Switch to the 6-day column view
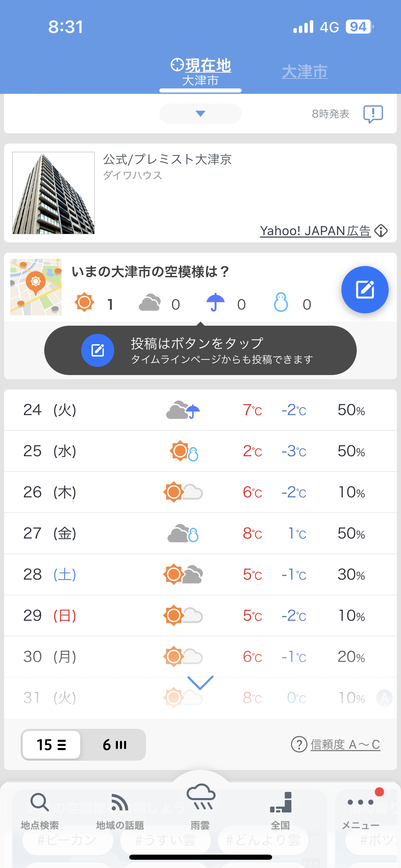Image resolution: width=401 pixels, height=868 pixels. click(x=114, y=745)
